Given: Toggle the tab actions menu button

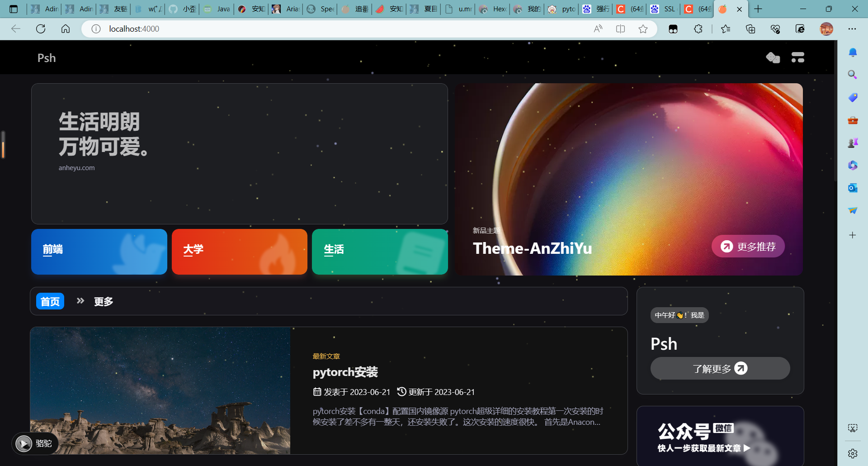Looking at the screenshot, I should coord(14,9).
